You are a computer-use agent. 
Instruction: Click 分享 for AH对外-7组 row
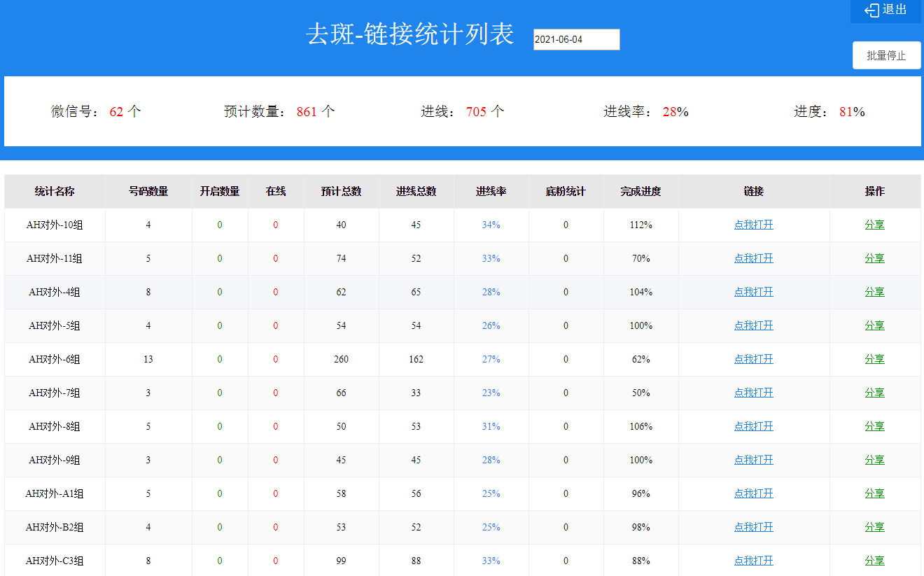pyautogui.click(x=874, y=393)
